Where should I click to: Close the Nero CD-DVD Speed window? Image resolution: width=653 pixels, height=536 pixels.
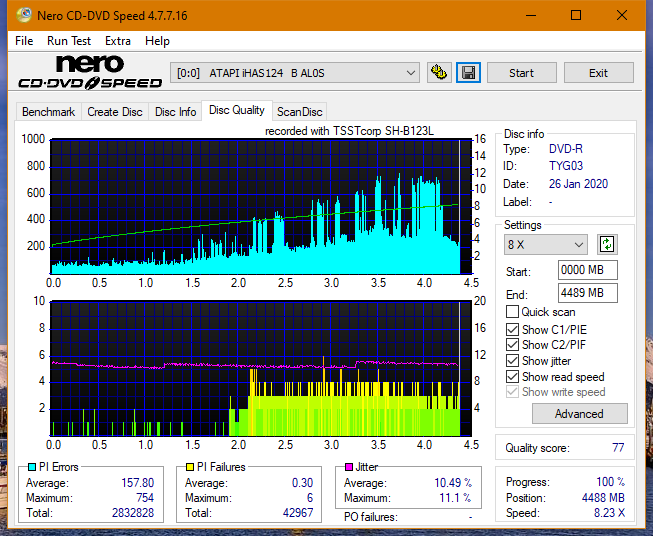(622, 15)
